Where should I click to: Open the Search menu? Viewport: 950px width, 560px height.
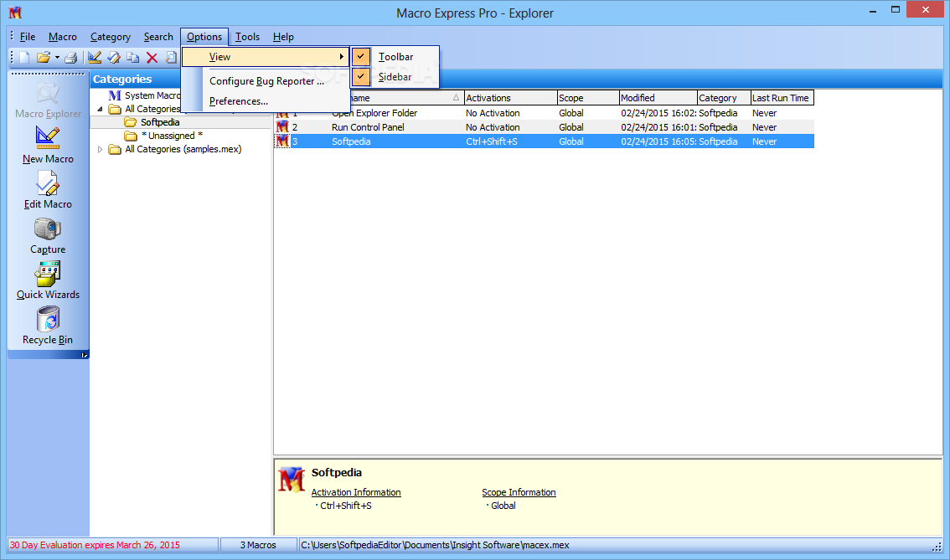click(x=158, y=37)
